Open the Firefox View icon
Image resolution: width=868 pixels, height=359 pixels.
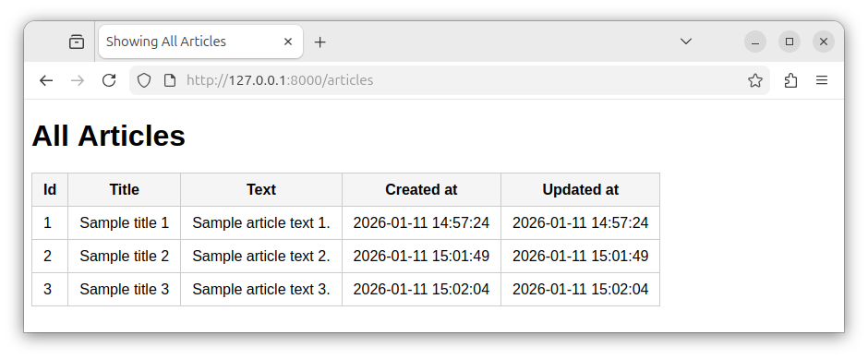[77, 42]
